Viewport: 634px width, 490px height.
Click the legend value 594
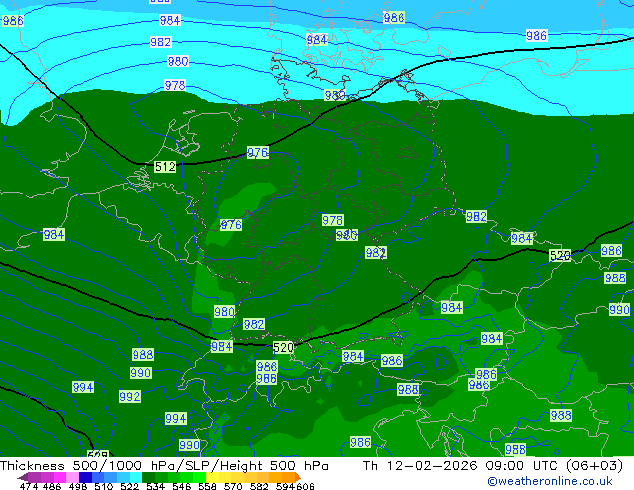click(285, 486)
